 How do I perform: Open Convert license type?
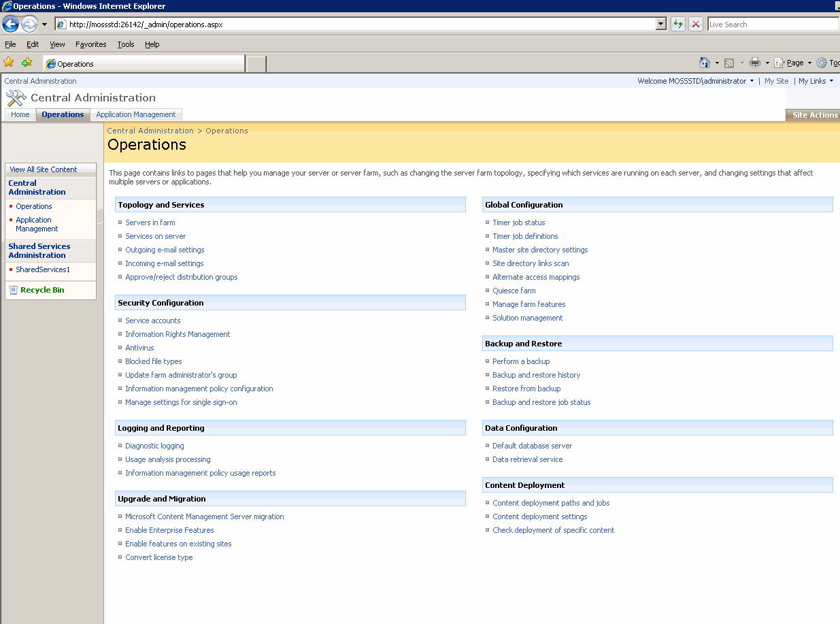(x=159, y=557)
